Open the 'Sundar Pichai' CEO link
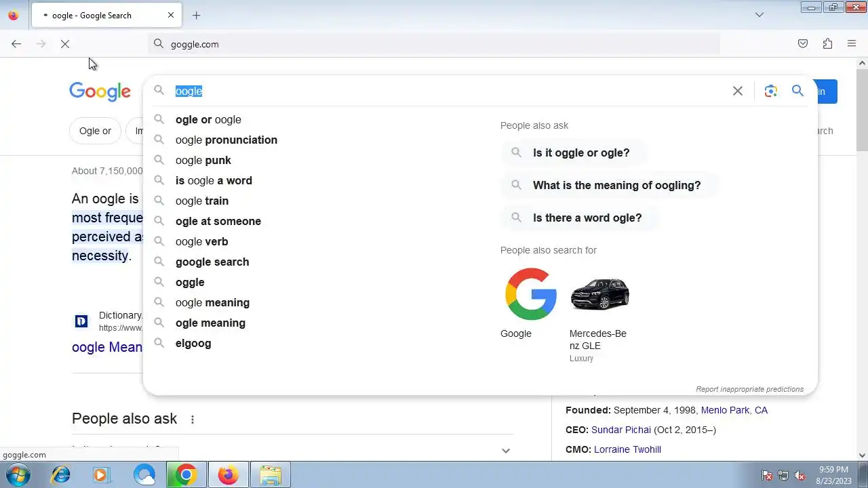The height and width of the screenshot is (488, 868). pos(621,430)
